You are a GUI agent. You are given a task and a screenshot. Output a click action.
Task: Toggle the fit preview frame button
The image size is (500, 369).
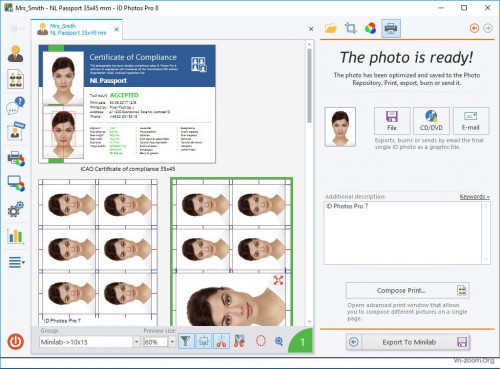203,341
